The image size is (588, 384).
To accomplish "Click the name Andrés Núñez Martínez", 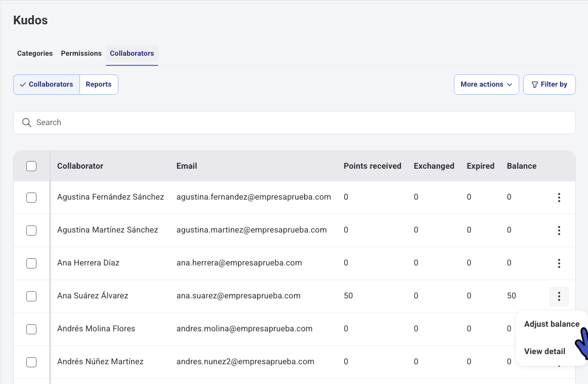I will 100,362.
